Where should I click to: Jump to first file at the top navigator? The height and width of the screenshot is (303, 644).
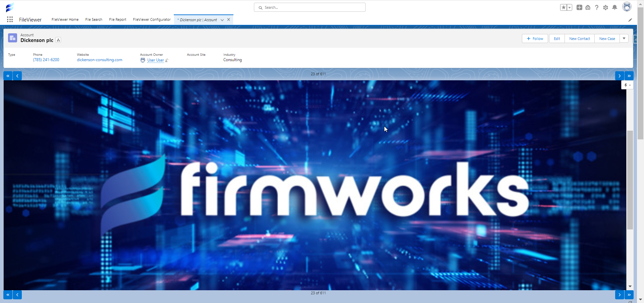8,76
